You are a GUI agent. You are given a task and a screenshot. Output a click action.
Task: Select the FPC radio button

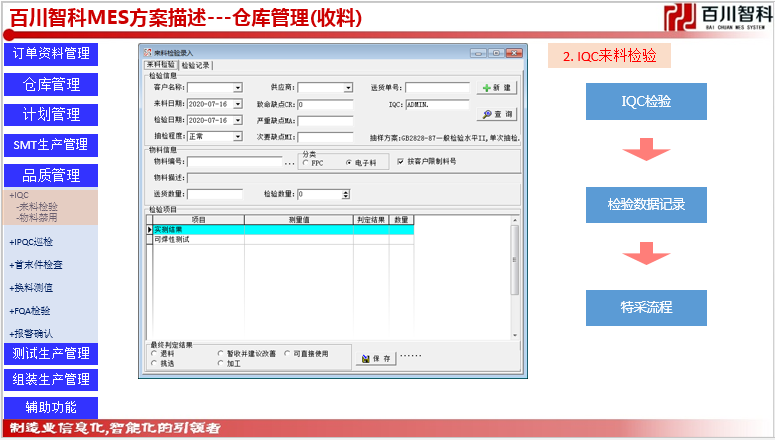coord(306,163)
